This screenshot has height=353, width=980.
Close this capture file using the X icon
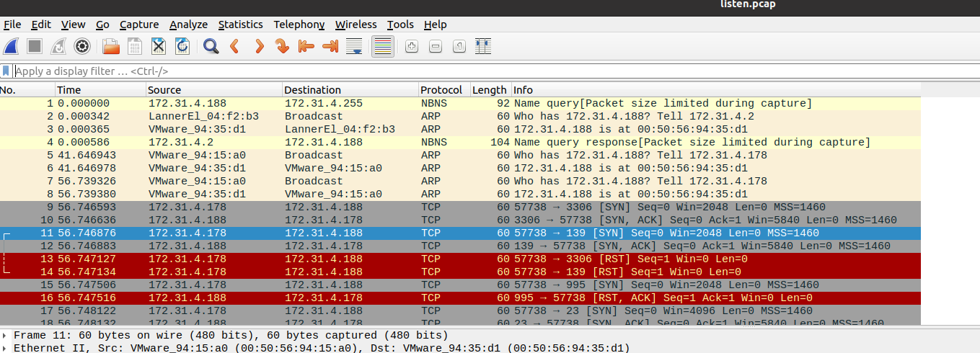(159, 47)
